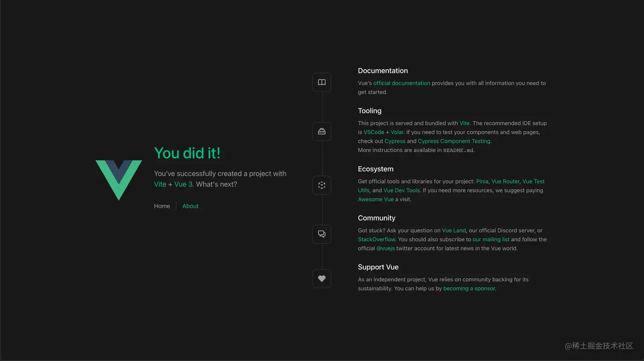Viewport: 644px width, 361px height.
Task: Click the becoming a sponsor link
Action: click(469, 288)
